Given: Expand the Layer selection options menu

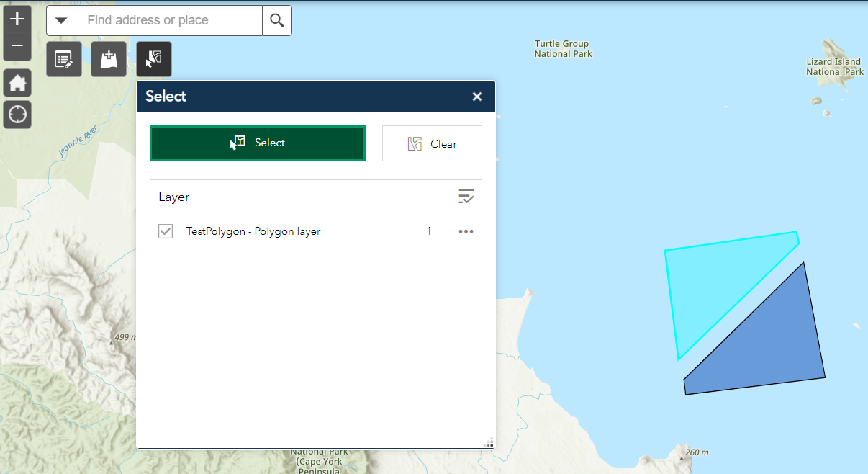Looking at the screenshot, I should [466, 196].
